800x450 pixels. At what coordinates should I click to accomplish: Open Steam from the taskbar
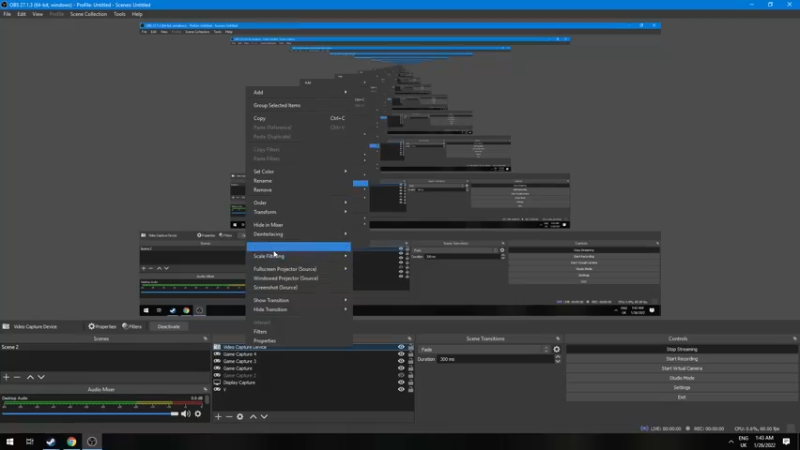[x=51, y=441]
